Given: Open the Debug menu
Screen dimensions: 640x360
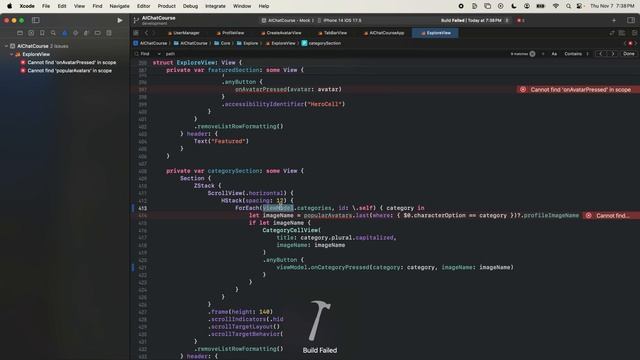Looking at the screenshot, I should [x=190, y=6].
